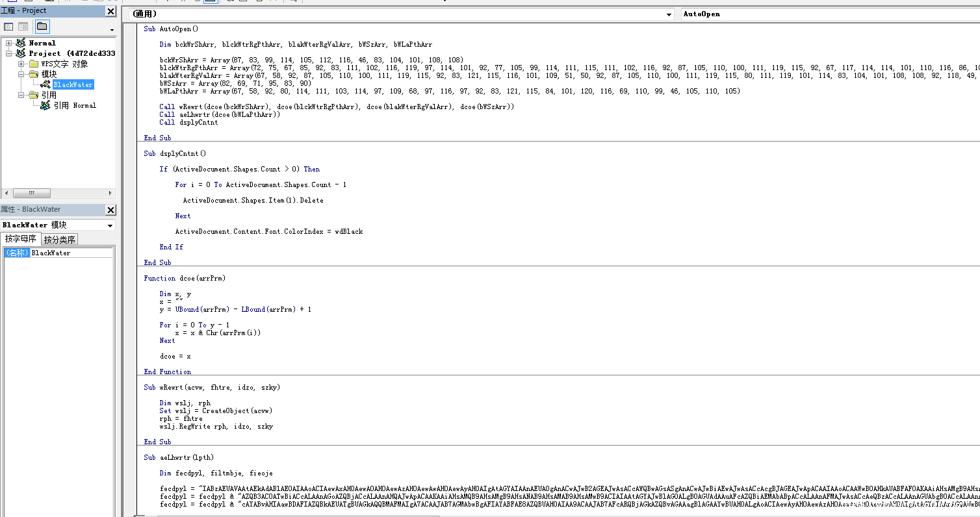This screenshot has width=980, height=517.
Task: Click the 模块 folder icon
Action: click(34, 74)
